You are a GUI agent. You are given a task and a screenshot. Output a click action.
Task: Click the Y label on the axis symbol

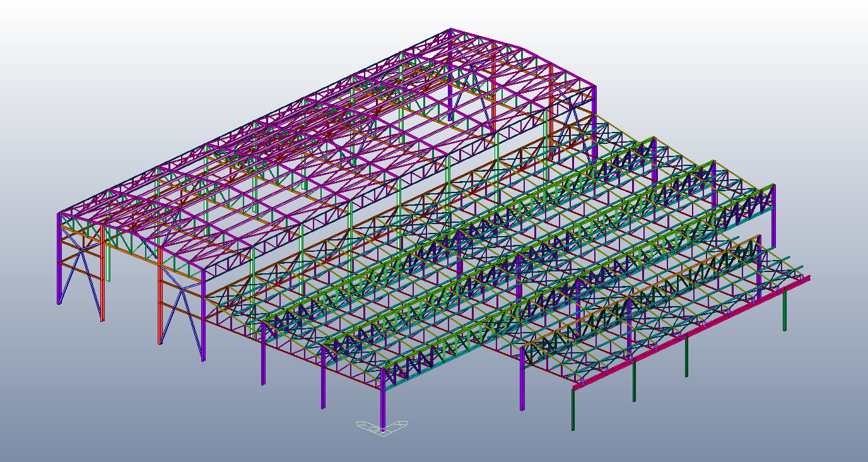363,423
